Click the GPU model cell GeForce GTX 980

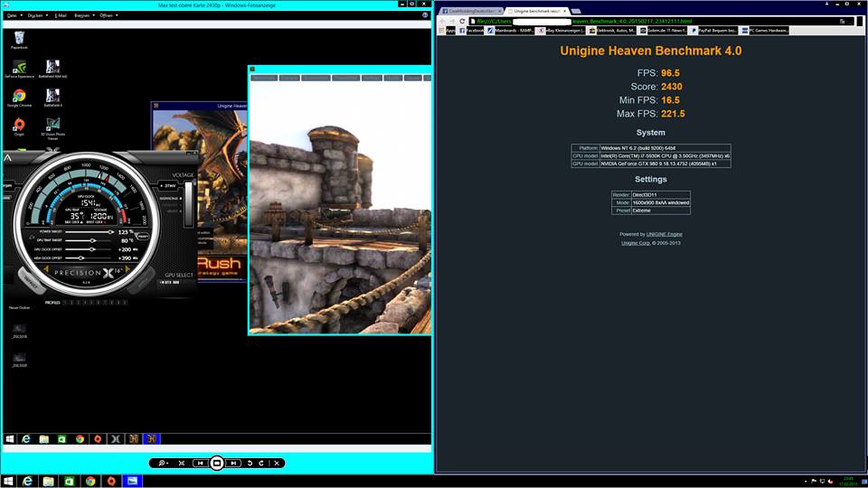pyautogui.click(x=665, y=164)
